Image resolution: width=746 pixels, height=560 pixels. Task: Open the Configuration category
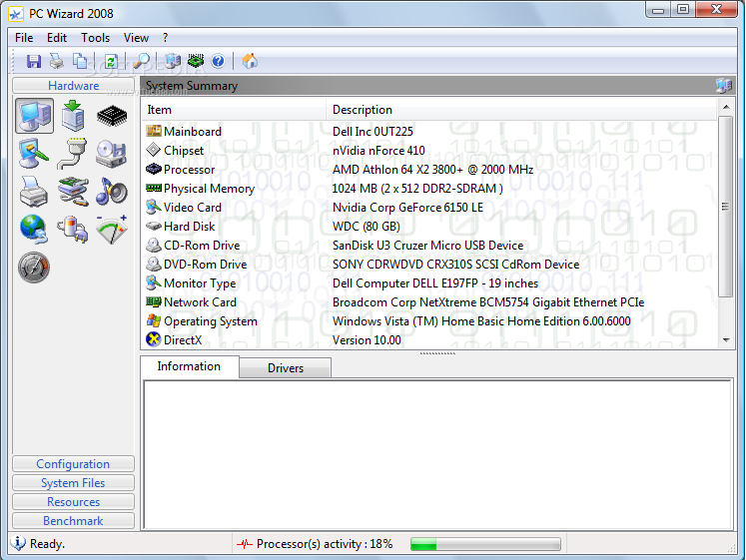(x=73, y=464)
